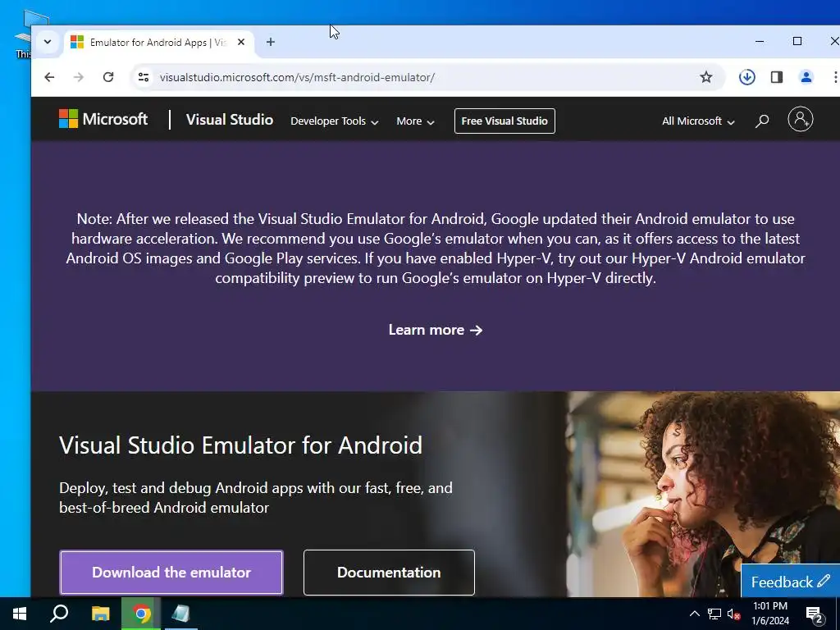
Task: Launch File Explorer from the taskbar
Action: pos(100,614)
